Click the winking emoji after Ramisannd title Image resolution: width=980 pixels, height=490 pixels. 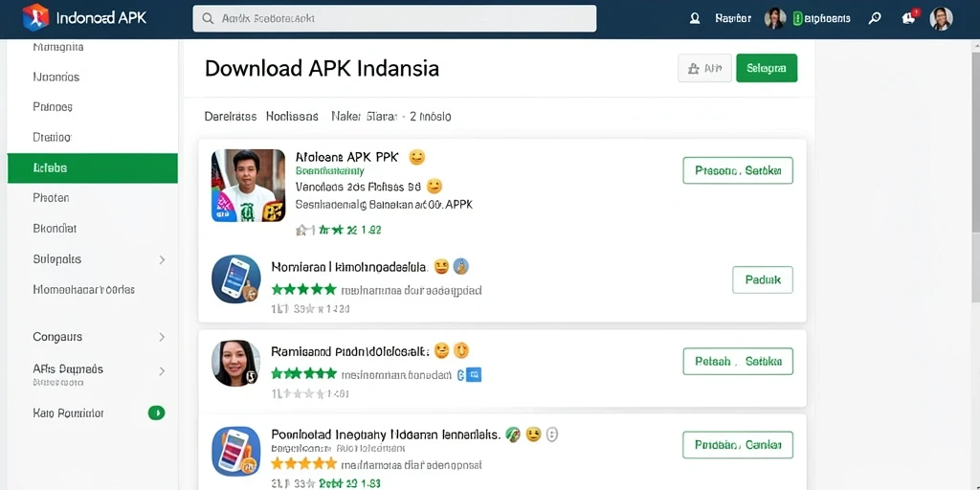(441, 350)
